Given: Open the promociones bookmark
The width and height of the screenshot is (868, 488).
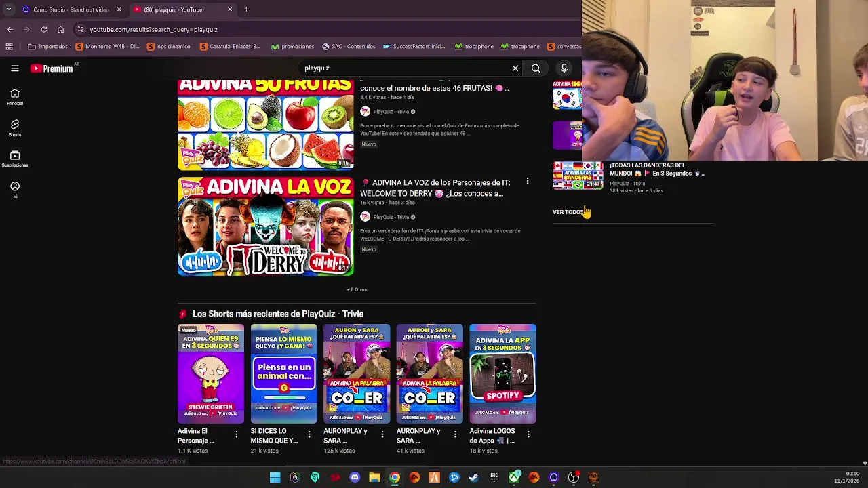Looking at the screenshot, I should pyautogui.click(x=293, y=47).
